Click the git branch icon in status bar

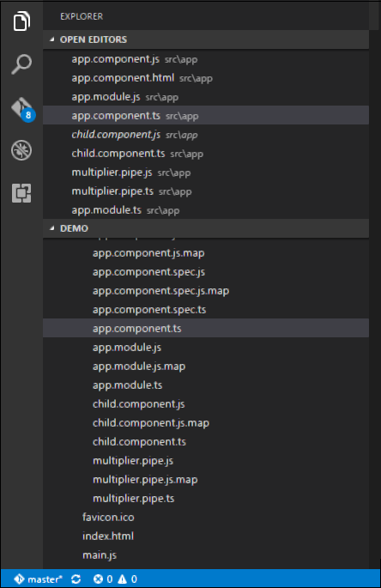(19, 579)
